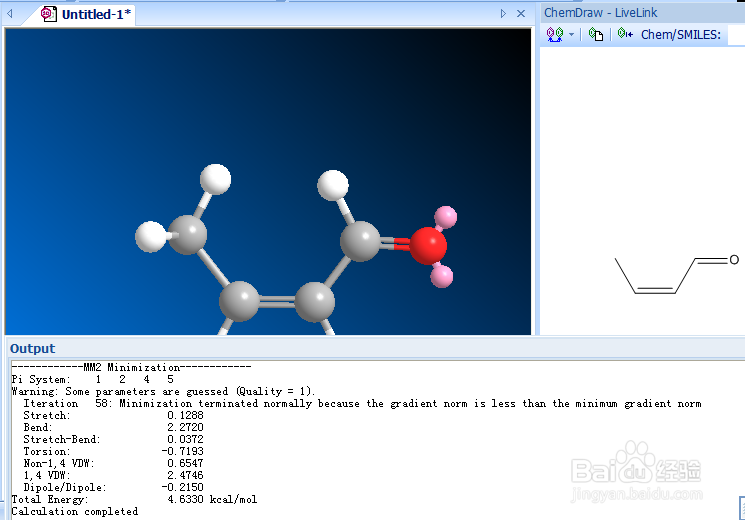The image size is (745, 520).
Task: Click the Bend value 2.2720
Action: (185, 427)
